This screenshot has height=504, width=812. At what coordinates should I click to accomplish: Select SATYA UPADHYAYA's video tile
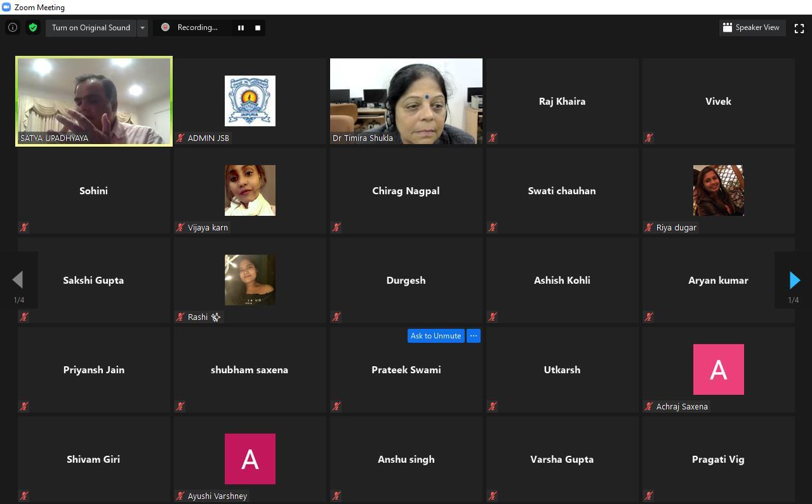pos(94,101)
